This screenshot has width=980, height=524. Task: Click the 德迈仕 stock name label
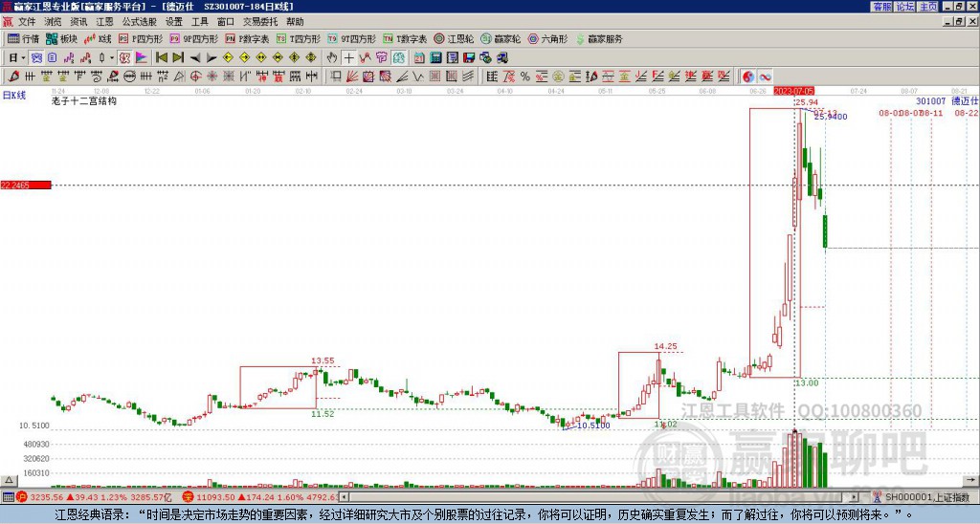tap(965, 101)
